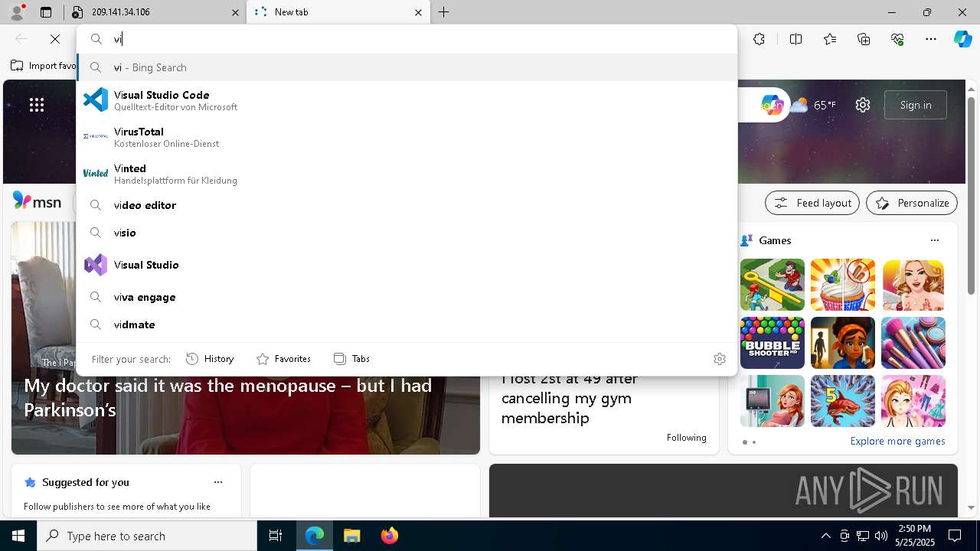Screen dimensions: 980x551
Task: Open the weather widget showing 65°F
Action: (813, 105)
